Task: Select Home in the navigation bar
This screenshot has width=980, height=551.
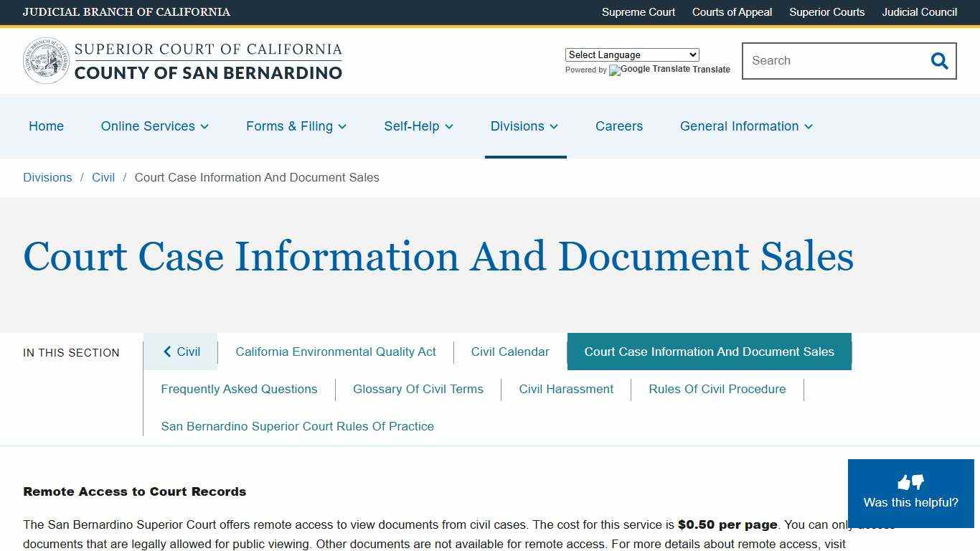Action: (x=46, y=126)
